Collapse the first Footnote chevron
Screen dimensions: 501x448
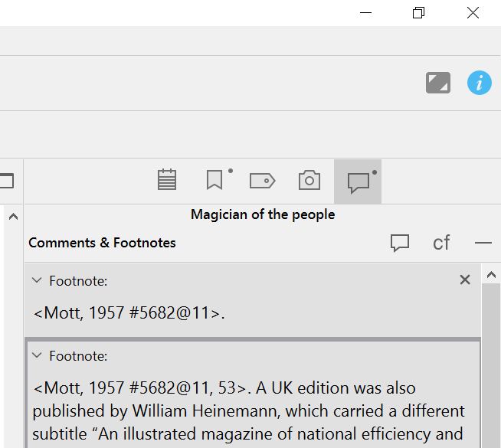pyautogui.click(x=36, y=281)
